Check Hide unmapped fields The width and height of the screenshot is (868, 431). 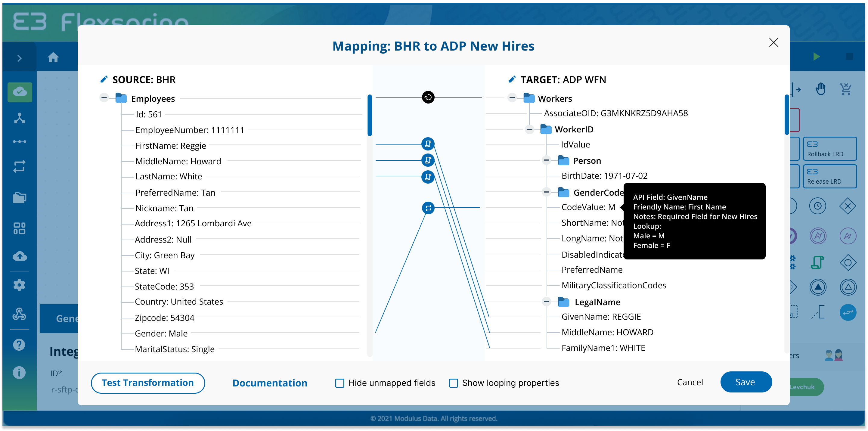[x=340, y=383]
